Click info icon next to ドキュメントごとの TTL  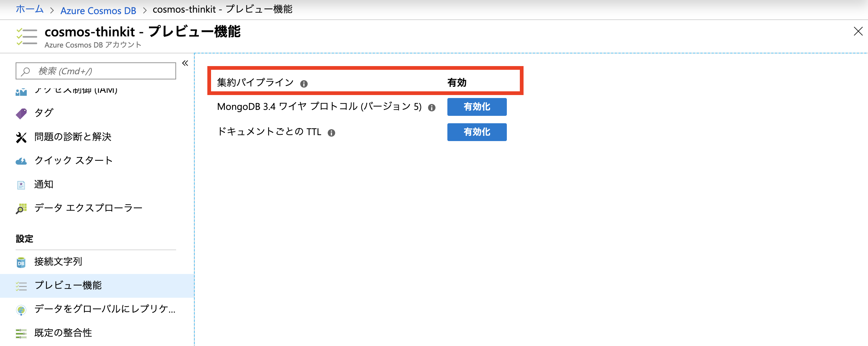331,133
